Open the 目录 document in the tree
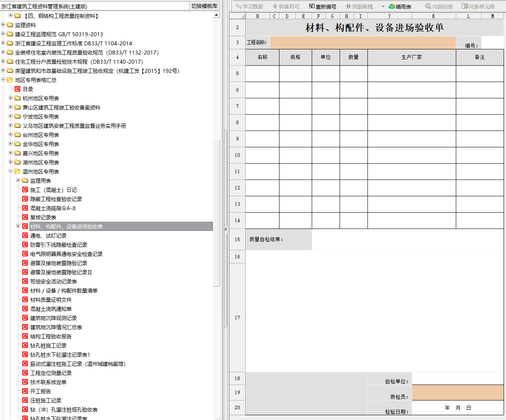506x420 pixels. tap(28, 89)
